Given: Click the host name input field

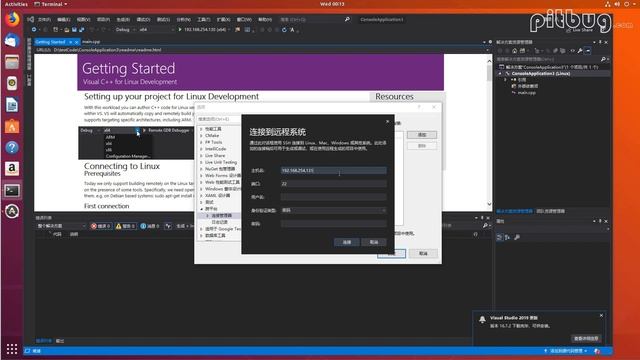Looking at the screenshot, I should (333, 170).
